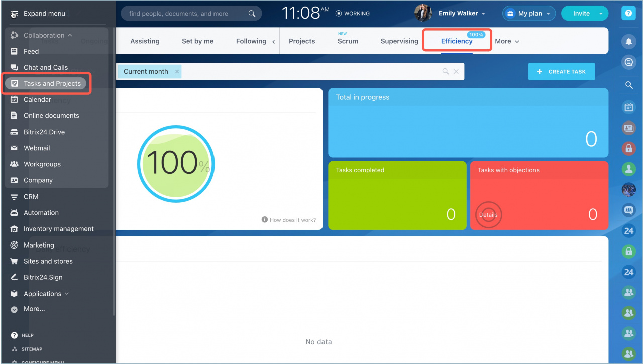Open the SITEMAP link

pyautogui.click(x=32, y=349)
